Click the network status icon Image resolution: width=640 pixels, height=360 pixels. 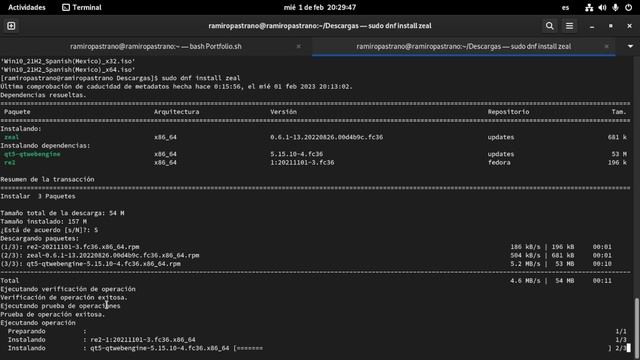[589, 7]
